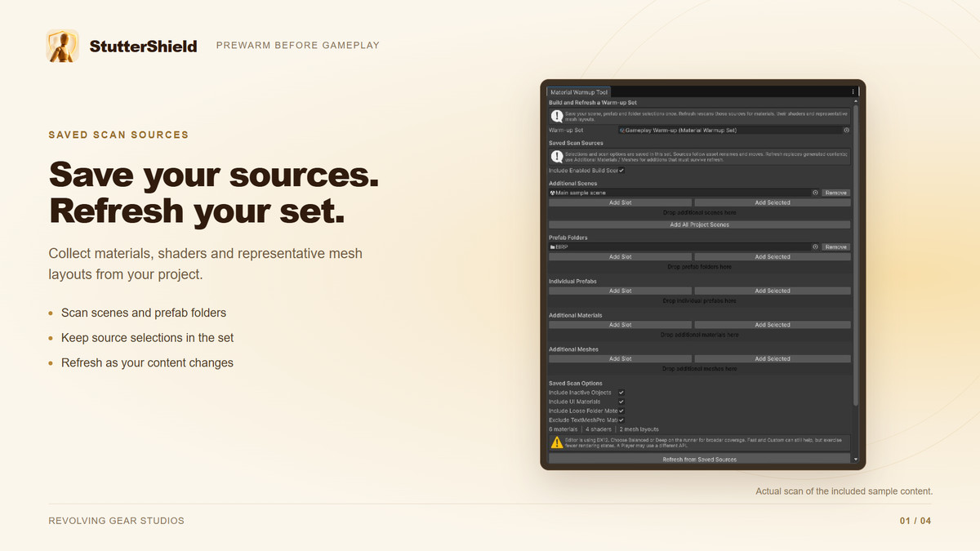Screen dimensions: 980x551
Task: Click the '2 mesh layouts' count text
Action: pos(639,429)
